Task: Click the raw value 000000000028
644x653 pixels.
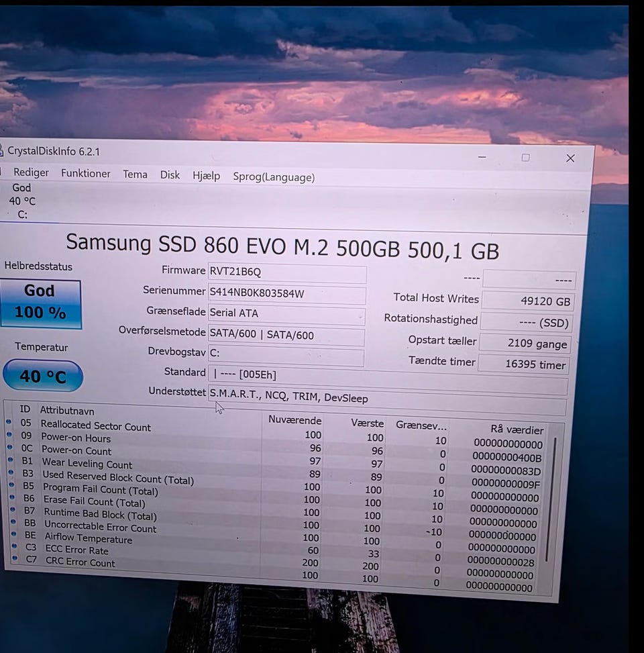Action: 501,562
